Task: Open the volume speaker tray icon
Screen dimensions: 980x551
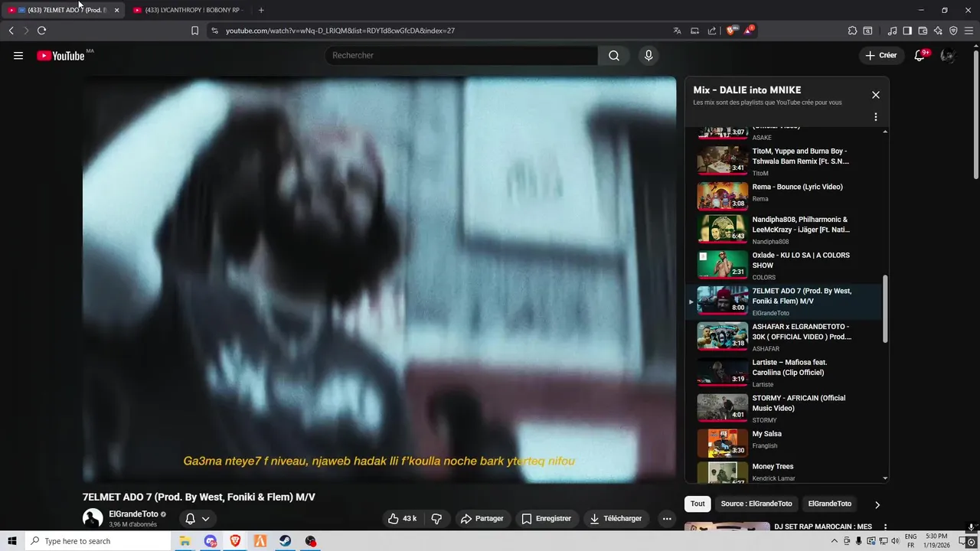Action: tap(895, 541)
